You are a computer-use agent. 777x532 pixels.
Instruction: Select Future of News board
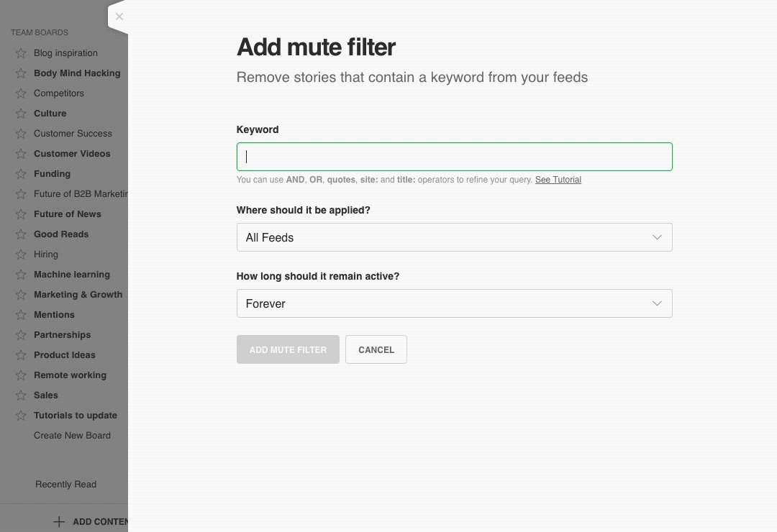(x=68, y=214)
